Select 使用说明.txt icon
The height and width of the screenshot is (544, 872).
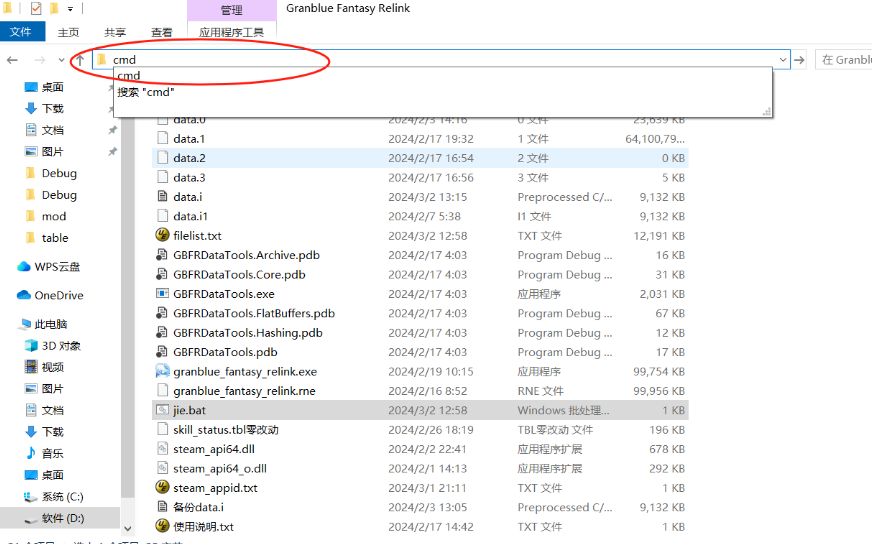pyautogui.click(x=162, y=526)
